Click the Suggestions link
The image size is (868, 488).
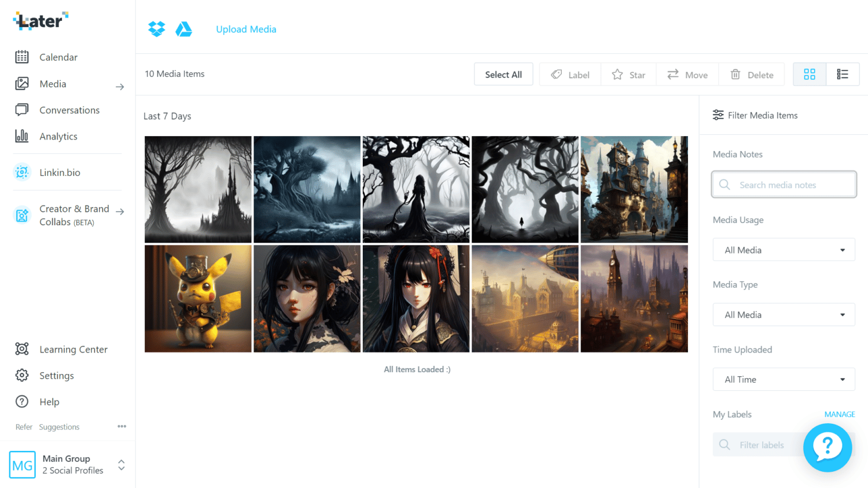click(x=59, y=427)
